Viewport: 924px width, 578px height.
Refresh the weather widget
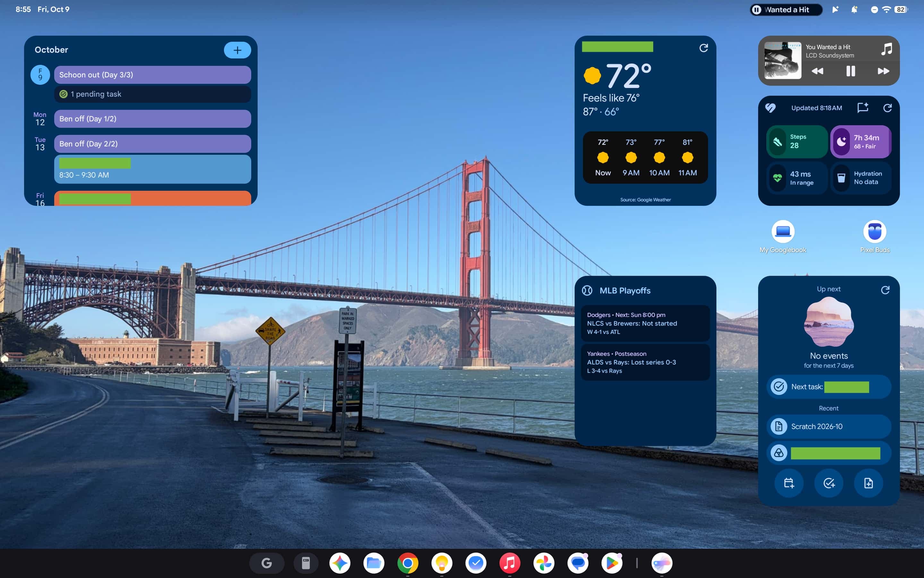coord(703,48)
